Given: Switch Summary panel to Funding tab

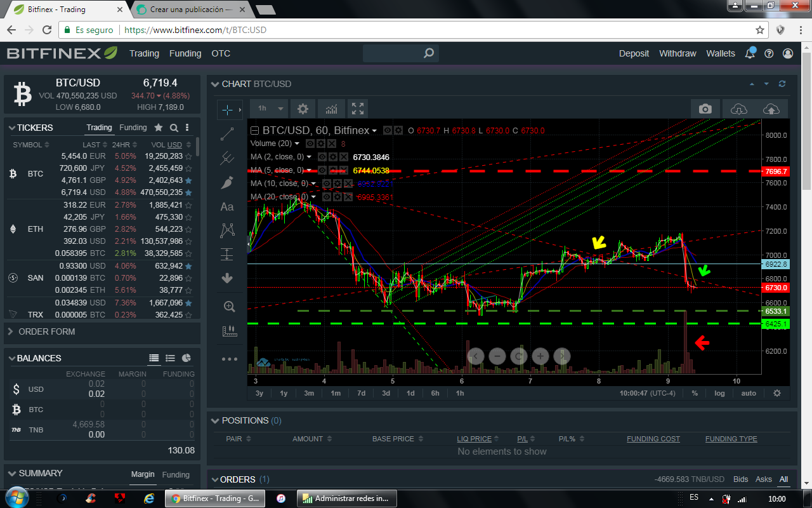Looking at the screenshot, I should [x=176, y=474].
